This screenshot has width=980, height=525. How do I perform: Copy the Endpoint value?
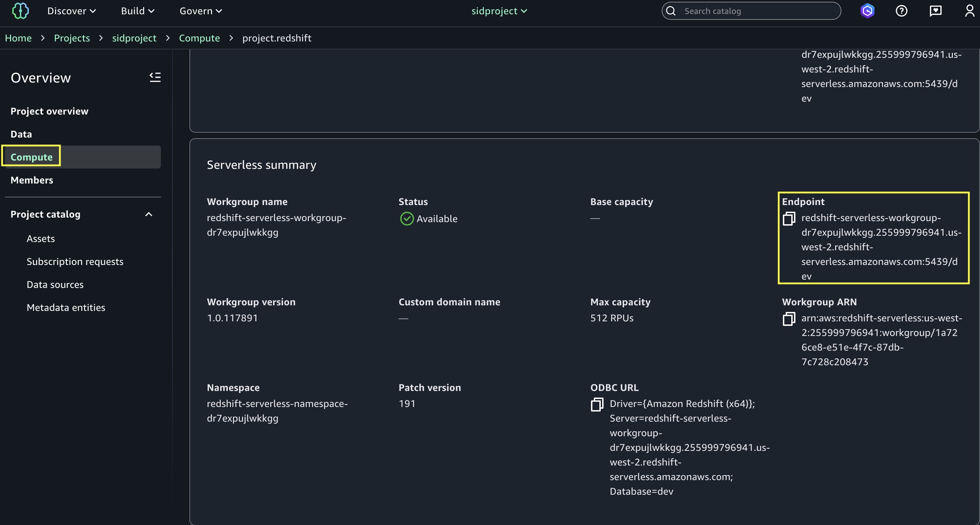[x=789, y=218]
